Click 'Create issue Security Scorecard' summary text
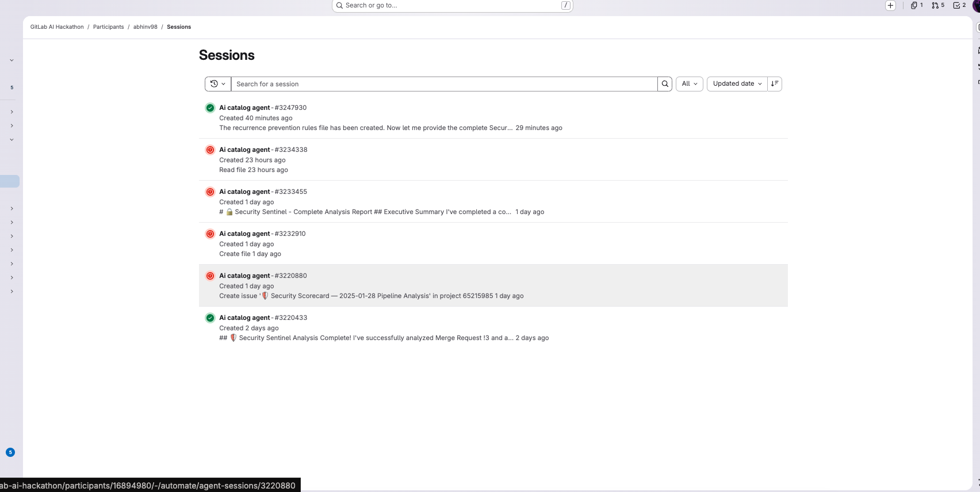 tap(356, 296)
